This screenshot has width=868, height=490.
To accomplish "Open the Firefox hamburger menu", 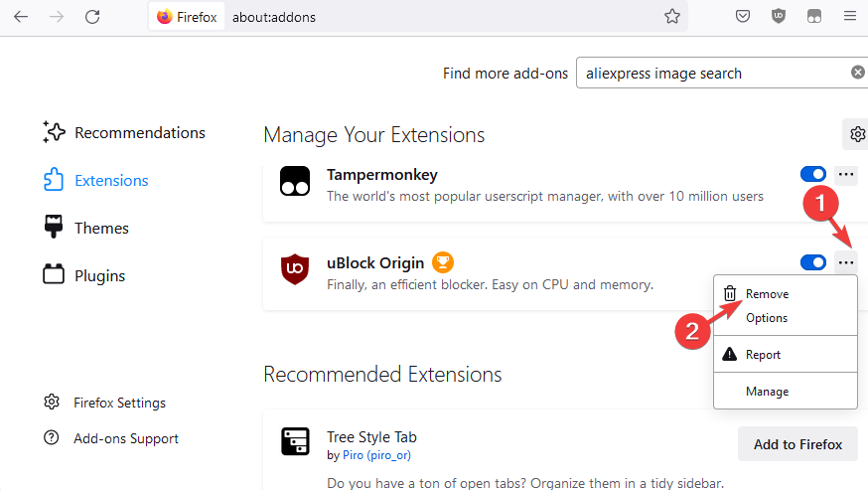I will click(850, 16).
